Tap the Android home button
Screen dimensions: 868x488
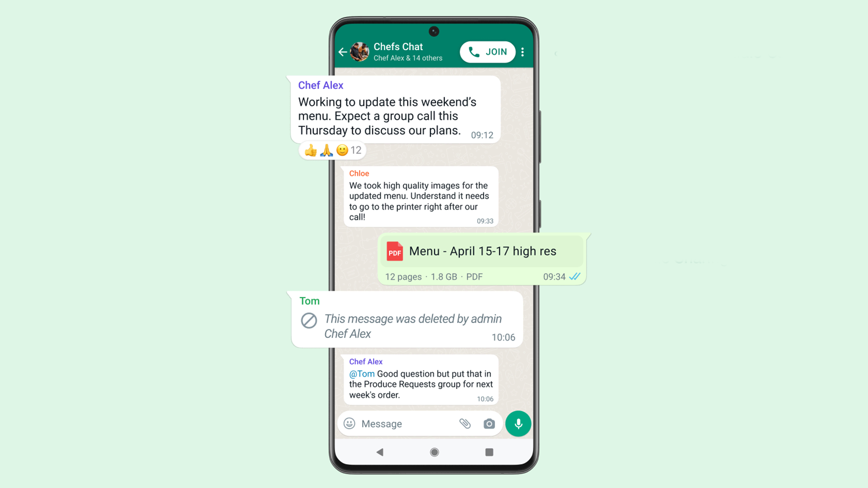[x=434, y=452]
